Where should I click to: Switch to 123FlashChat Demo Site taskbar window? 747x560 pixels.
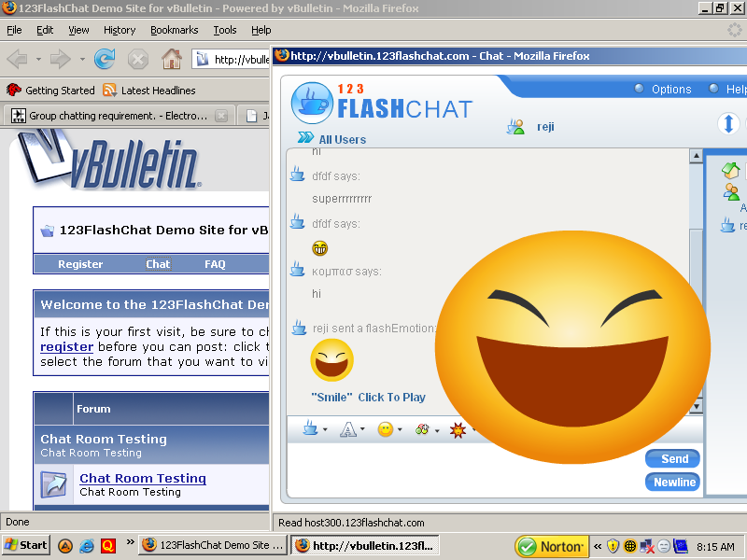214,545
